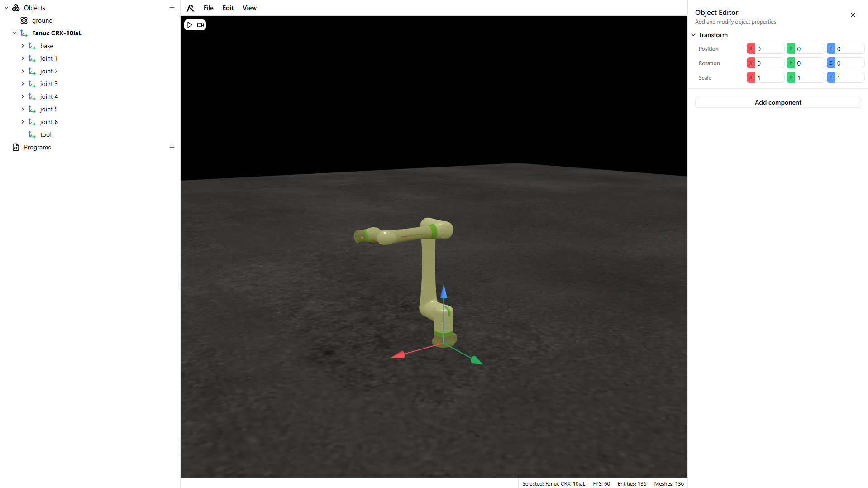Click the ground object icon
Image resolution: width=868 pixels, height=488 pixels.
(24, 20)
